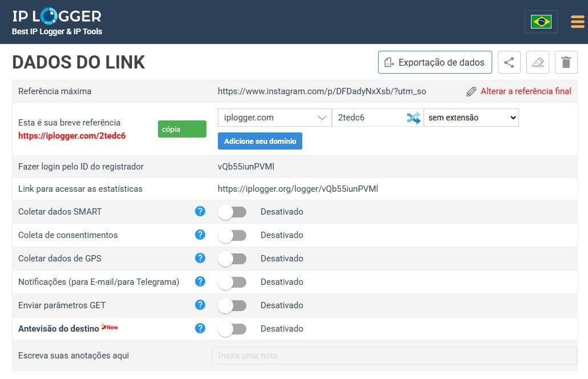Click the logger ID vQb55iunPVMl
This screenshot has width=588, height=379.
tap(246, 167)
